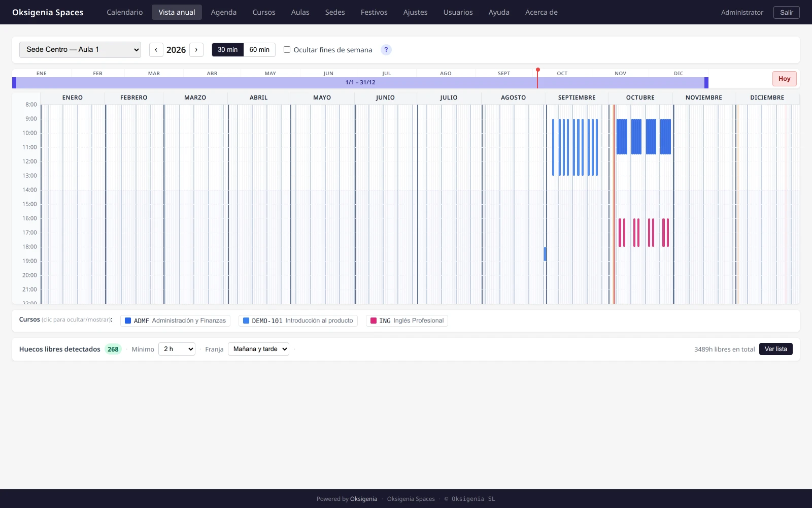
Task: Go to Cursos section
Action: (264, 12)
